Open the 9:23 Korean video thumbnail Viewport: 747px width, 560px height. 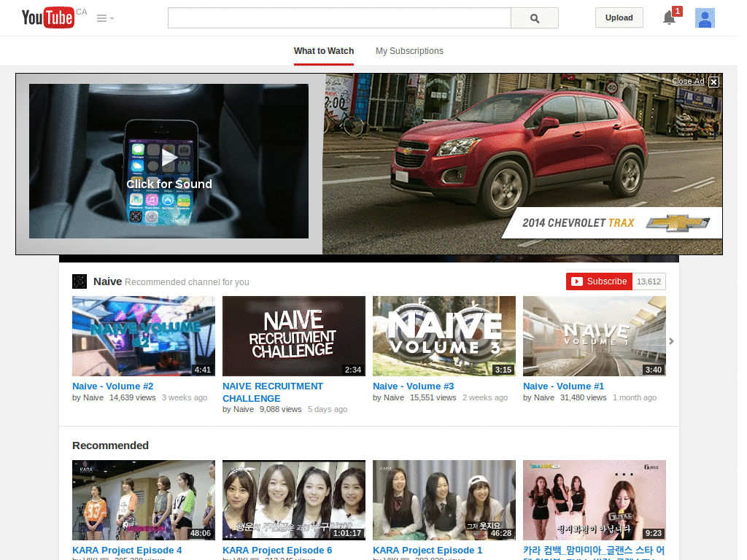[x=594, y=500]
